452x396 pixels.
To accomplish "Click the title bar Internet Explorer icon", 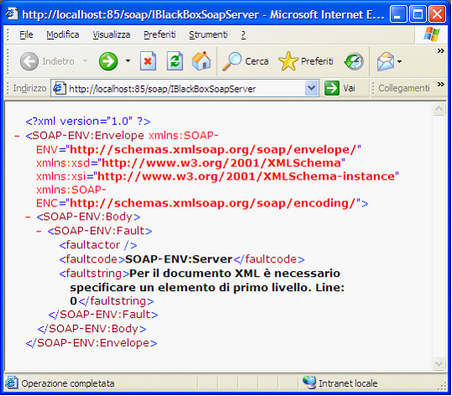I will (x=12, y=14).
